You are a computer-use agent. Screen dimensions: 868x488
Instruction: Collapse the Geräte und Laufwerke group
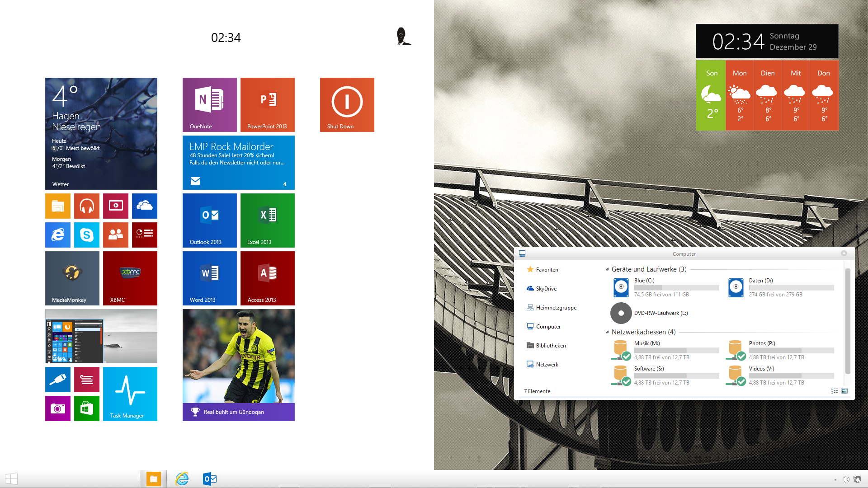[607, 269]
